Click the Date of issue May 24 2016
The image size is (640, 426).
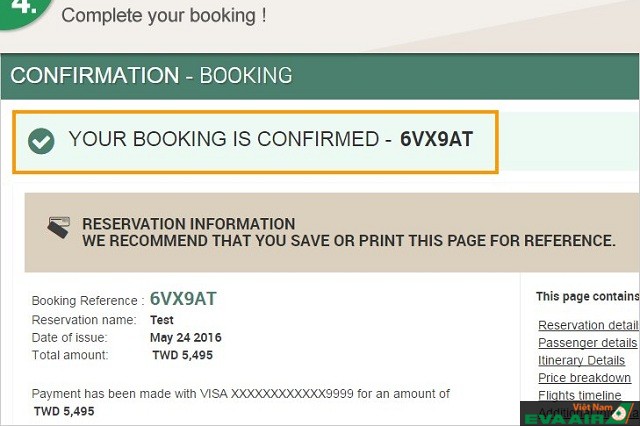(185, 337)
